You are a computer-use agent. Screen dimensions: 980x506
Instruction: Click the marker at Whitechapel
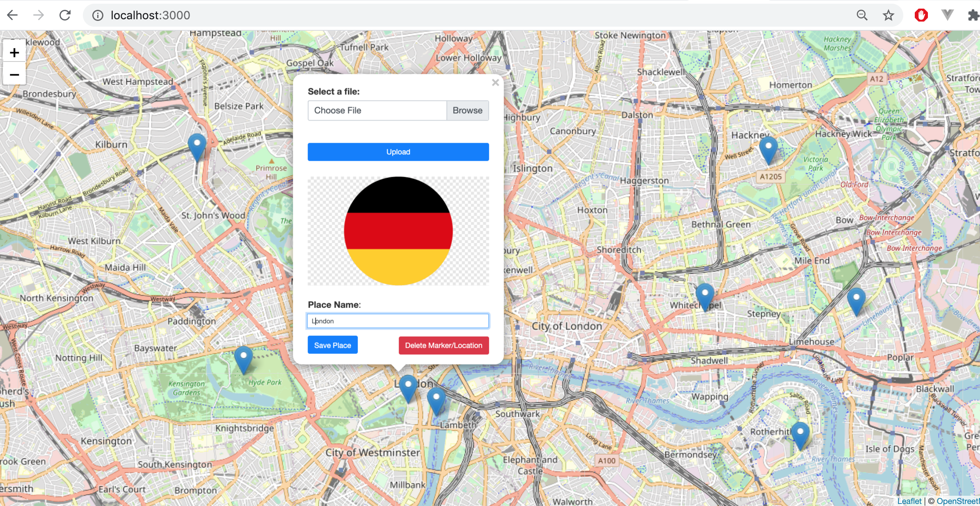pos(705,296)
